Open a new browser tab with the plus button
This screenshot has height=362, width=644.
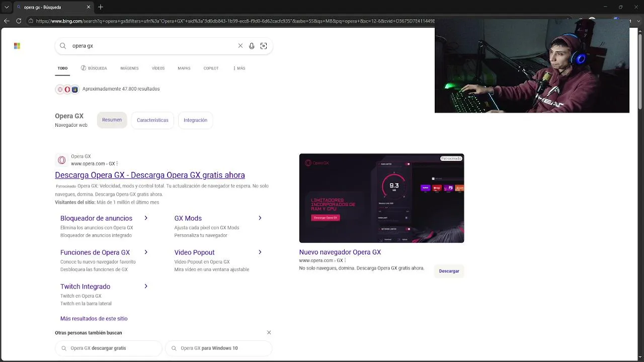(x=101, y=7)
